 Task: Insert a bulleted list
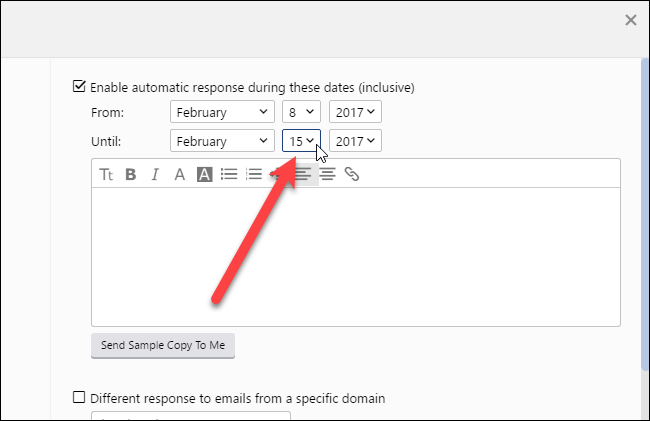point(229,174)
